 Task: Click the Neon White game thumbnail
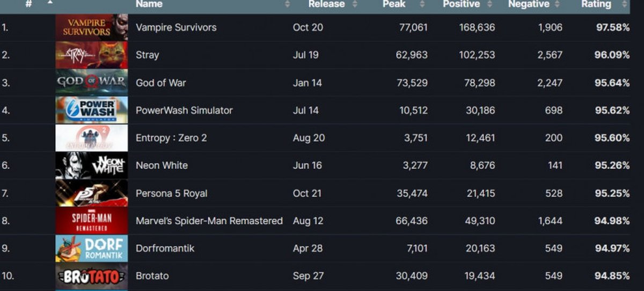[92, 165]
